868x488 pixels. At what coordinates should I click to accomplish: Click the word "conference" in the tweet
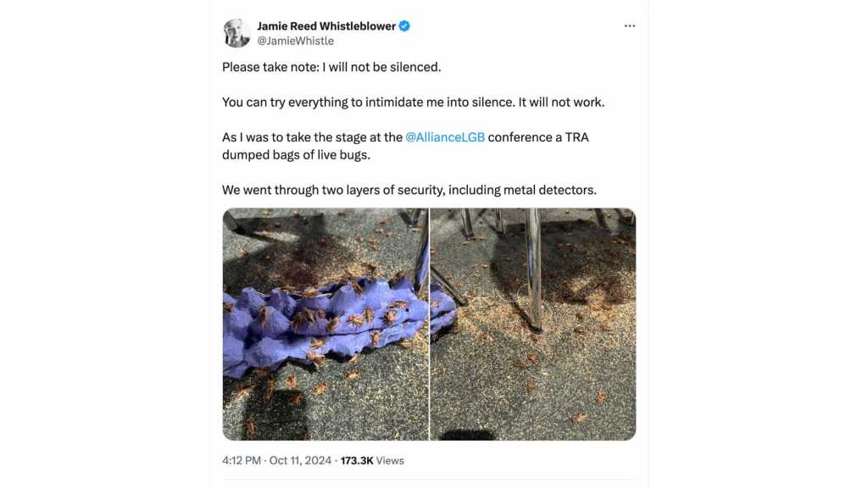[x=520, y=137]
